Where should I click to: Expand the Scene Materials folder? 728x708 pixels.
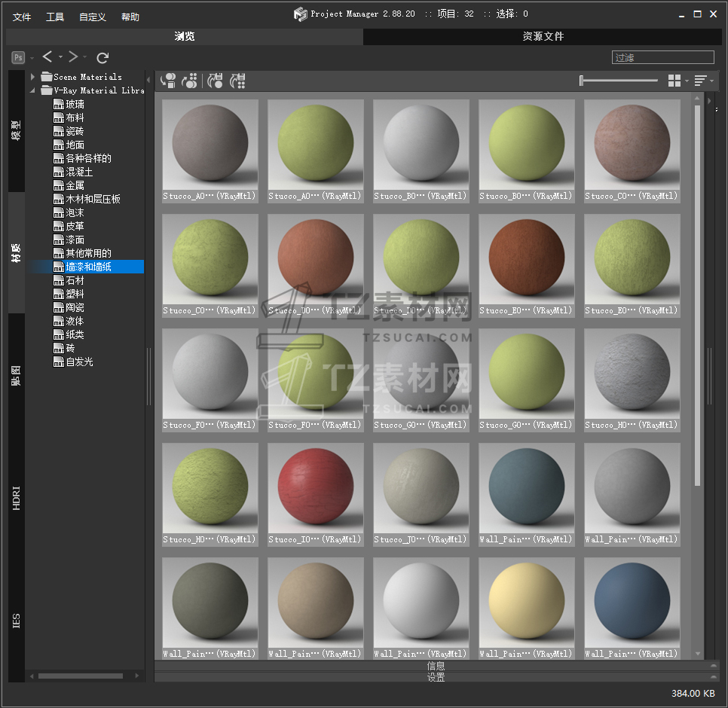tap(33, 77)
